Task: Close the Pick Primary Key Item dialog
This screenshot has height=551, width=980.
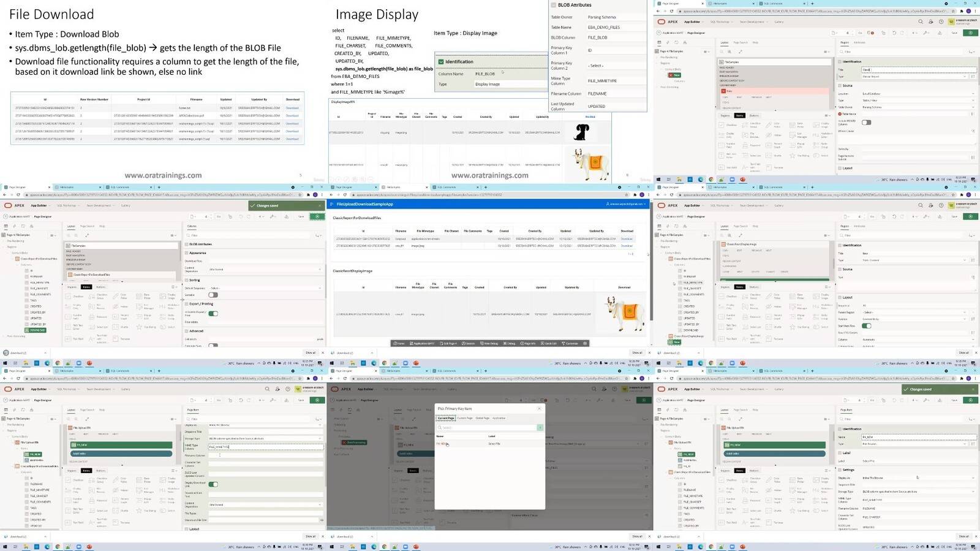Action: click(540, 408)
